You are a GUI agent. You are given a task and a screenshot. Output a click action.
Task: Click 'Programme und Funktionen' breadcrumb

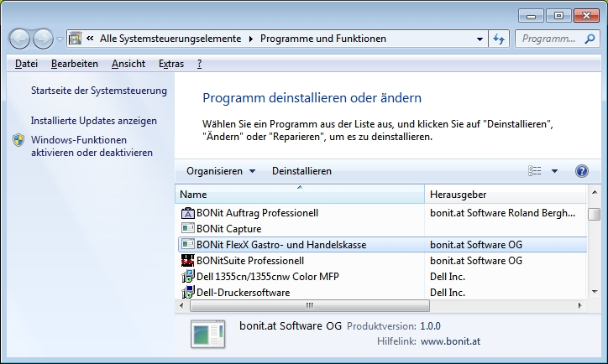(323, 39)
